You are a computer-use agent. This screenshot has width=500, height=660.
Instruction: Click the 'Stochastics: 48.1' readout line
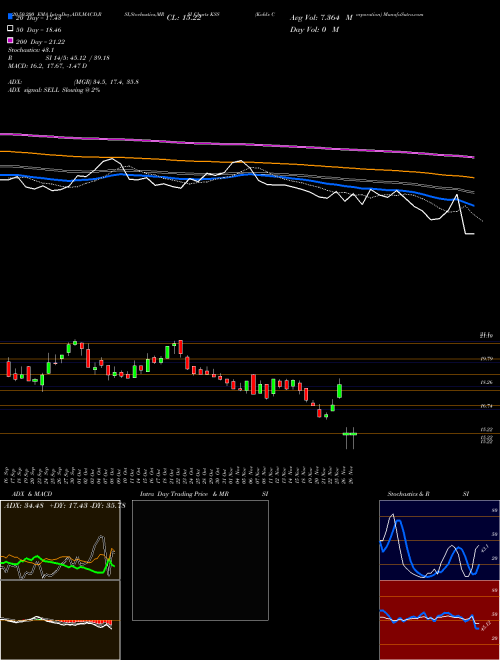pos(30,50)
